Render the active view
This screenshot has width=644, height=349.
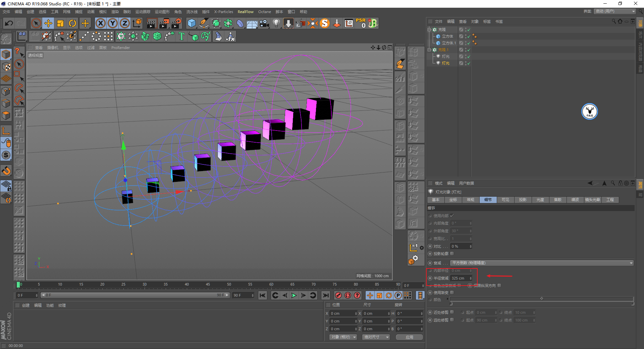[x=152, y=23]
